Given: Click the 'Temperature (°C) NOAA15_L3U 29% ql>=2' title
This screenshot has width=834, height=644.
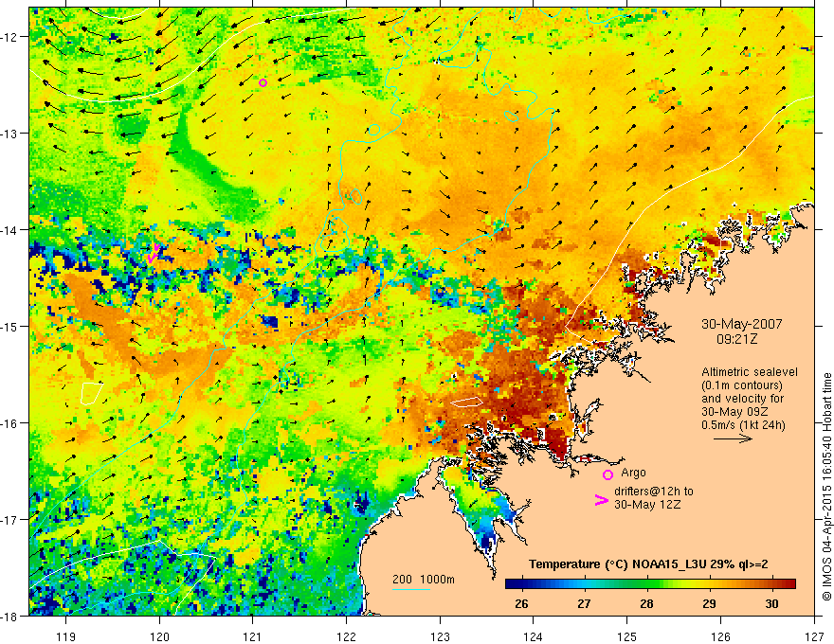Looking at the screenshot, I should (648, 564).
